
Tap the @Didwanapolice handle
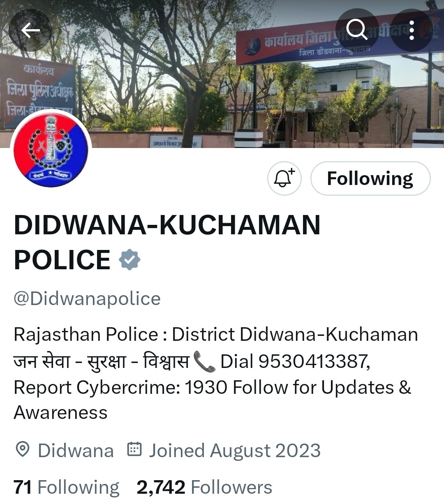coord(87,299)
